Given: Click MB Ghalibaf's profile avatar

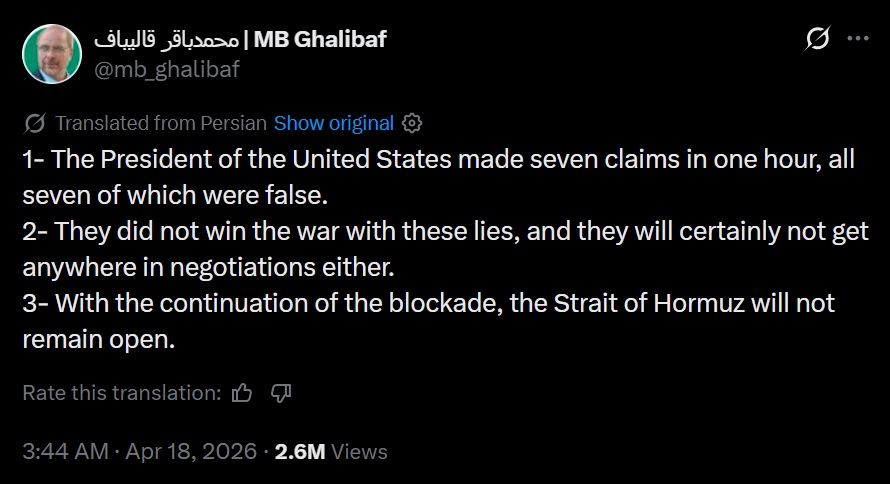Looking at the screenshot, I should point(52,53).
